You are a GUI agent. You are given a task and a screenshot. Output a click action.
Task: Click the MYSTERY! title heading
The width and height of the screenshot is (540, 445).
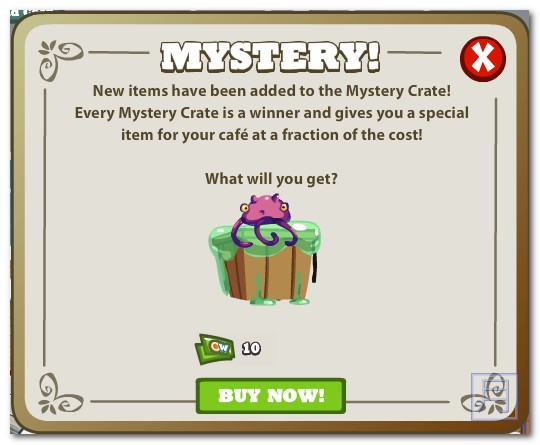(270, 57)
